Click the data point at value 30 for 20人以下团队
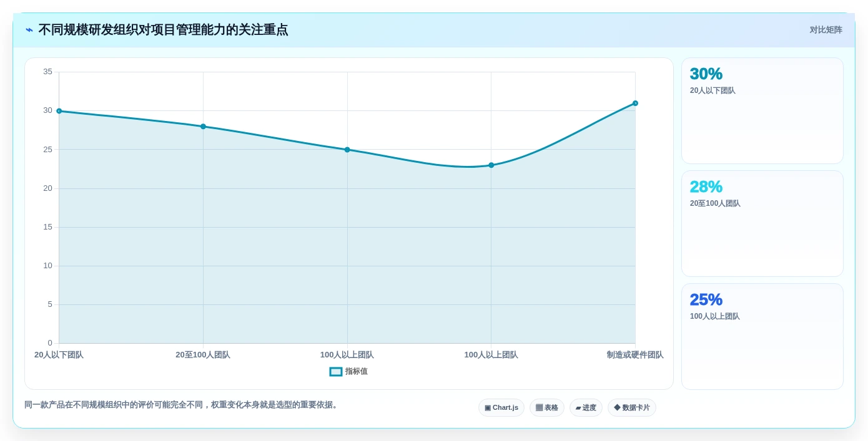The width and height of the screenshot is (868, 441). coord(59,111)
